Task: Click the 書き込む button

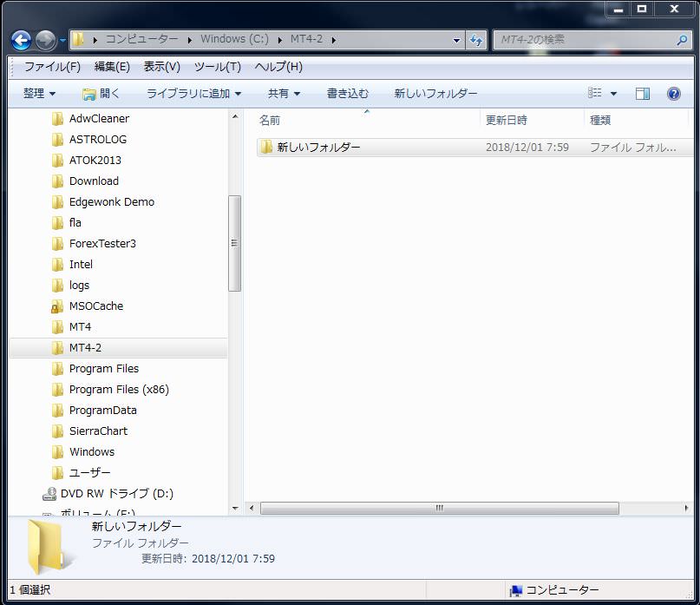Action: 347,94
